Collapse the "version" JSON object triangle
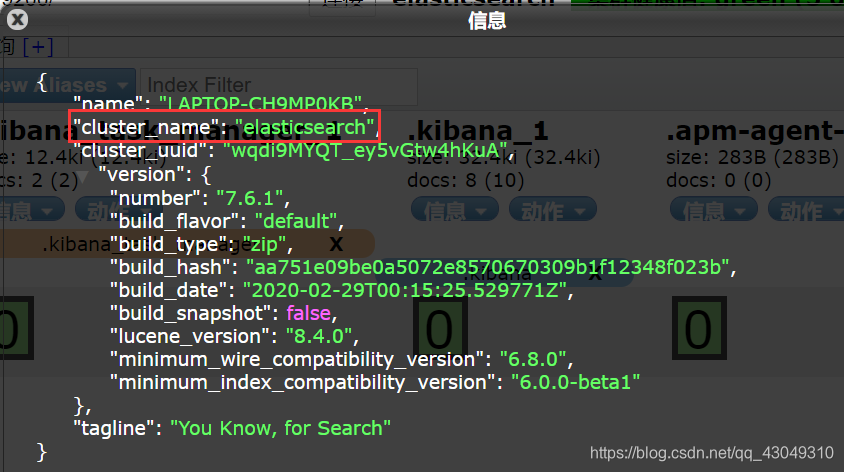The height and width of the screenshot is (472, 844). point(82,176)
